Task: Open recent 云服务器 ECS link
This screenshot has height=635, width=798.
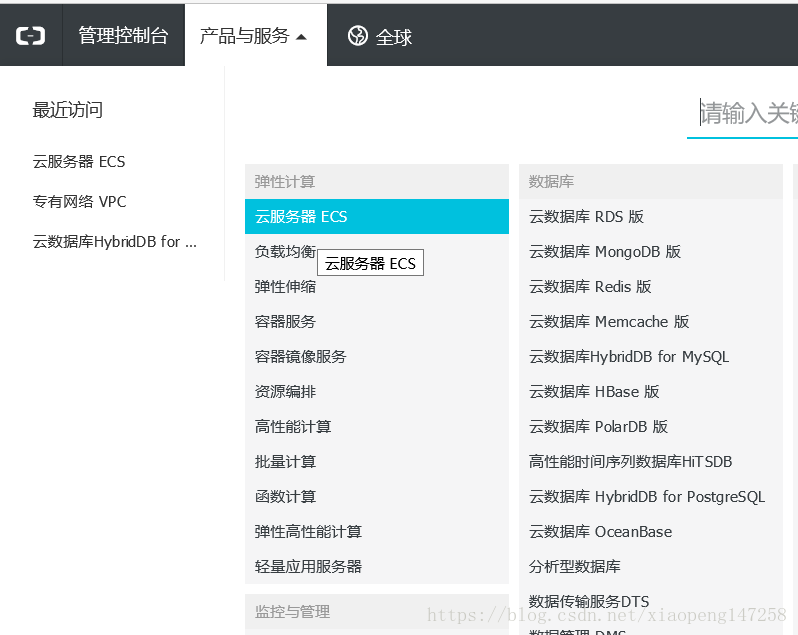Action: pos(79,161)
